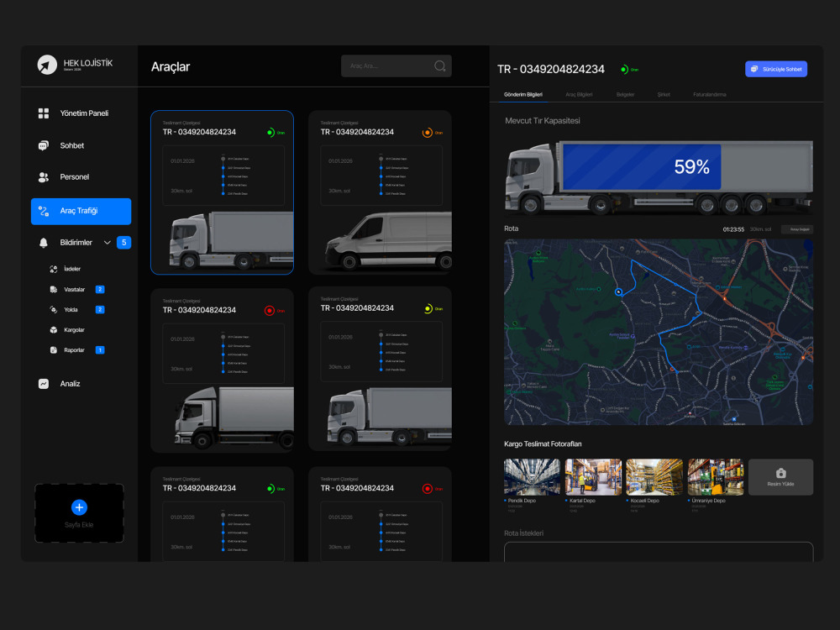The image size is (840, 630).
Task: Click the yellow status icon on truck card
Action: click(x=428, y=308)
